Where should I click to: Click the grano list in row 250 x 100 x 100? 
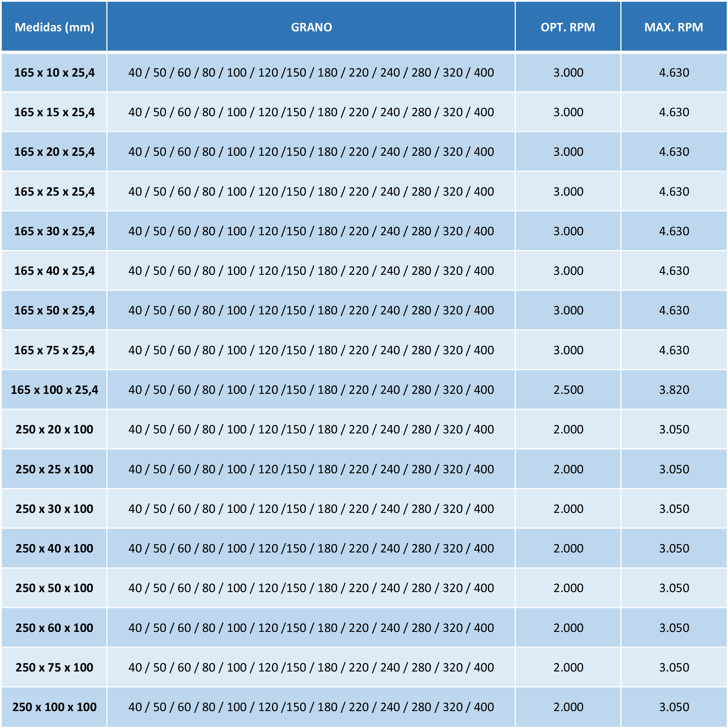pos(311,707)
